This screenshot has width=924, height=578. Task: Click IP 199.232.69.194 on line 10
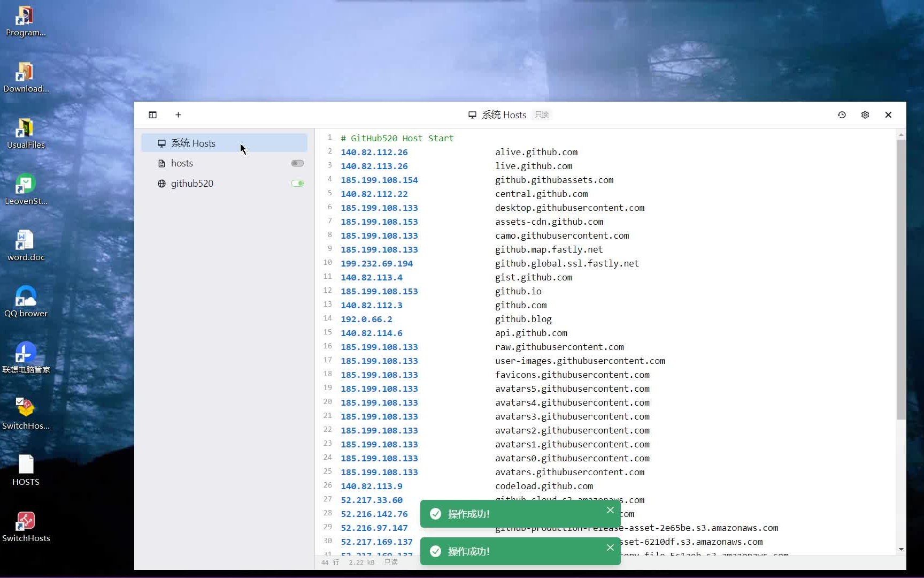(x=376, y=263)
